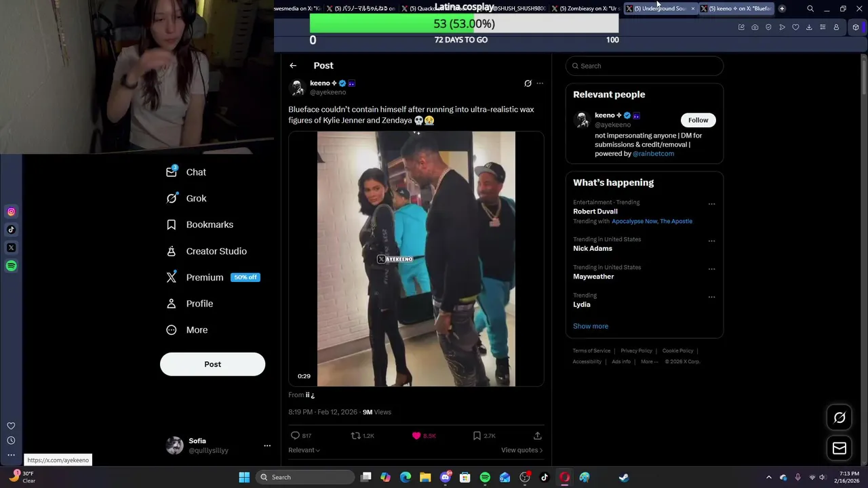Expand the Relevant replies sort dropdown
Viewport: 868px width, 488px height.
(304, 450)
